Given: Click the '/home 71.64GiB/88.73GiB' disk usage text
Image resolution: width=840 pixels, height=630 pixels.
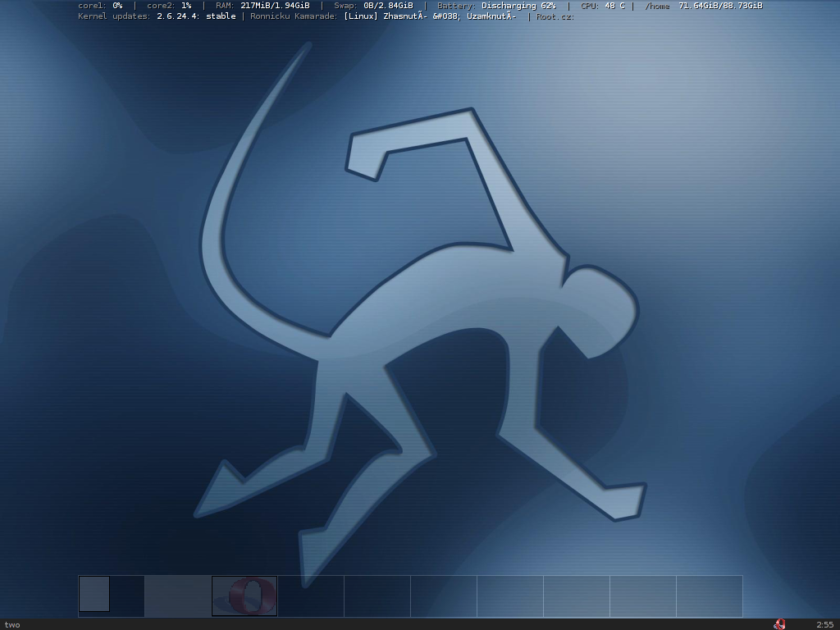Looking at the screenshot, I should coord(704,6).
